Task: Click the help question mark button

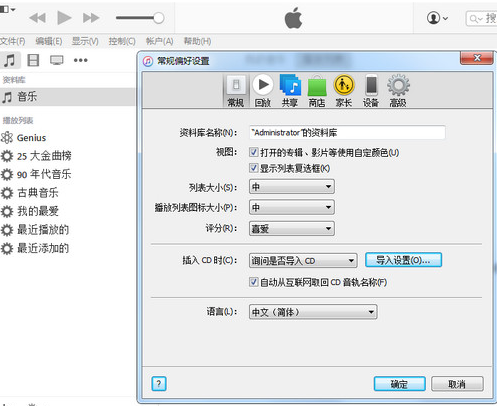Action: click(159, 384)
